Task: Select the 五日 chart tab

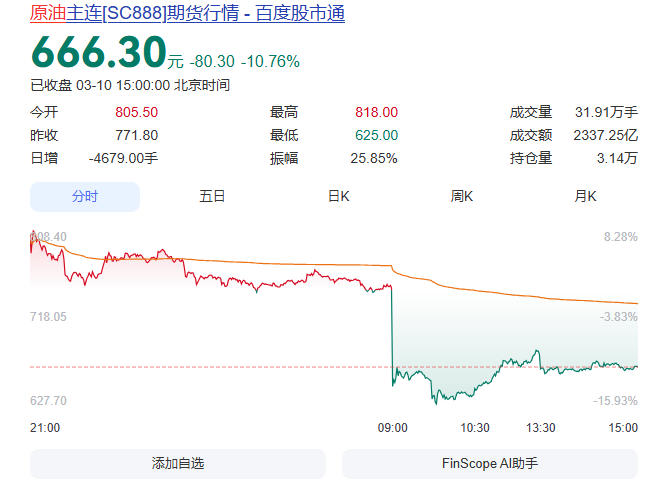Action: click(x=212, y=197)
